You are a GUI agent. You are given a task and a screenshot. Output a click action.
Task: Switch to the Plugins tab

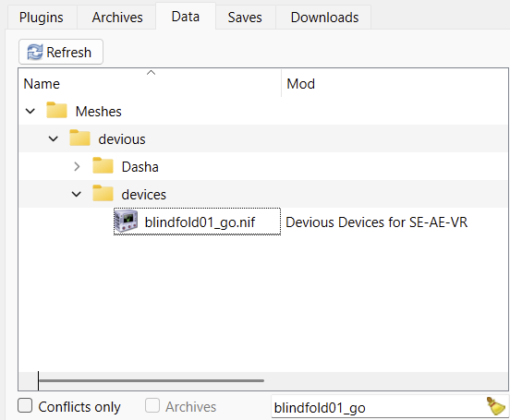pos(42,18)
